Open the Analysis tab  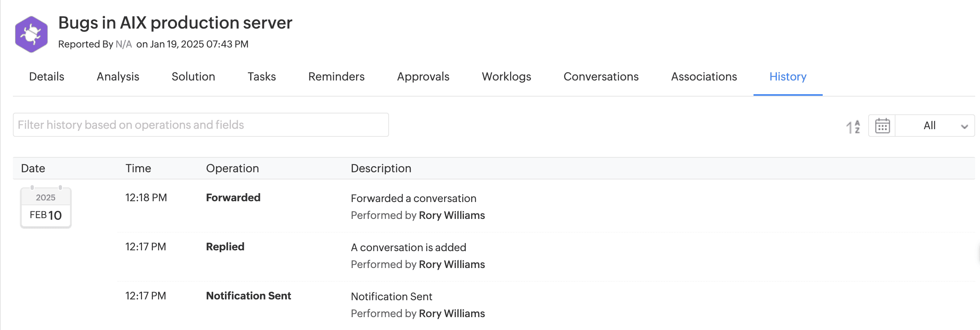118,76
